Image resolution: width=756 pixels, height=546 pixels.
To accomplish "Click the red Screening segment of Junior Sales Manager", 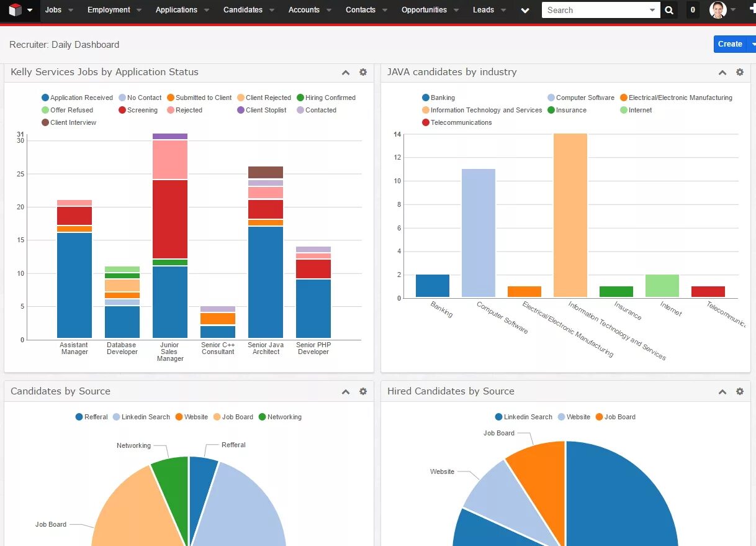I will 170,219.
